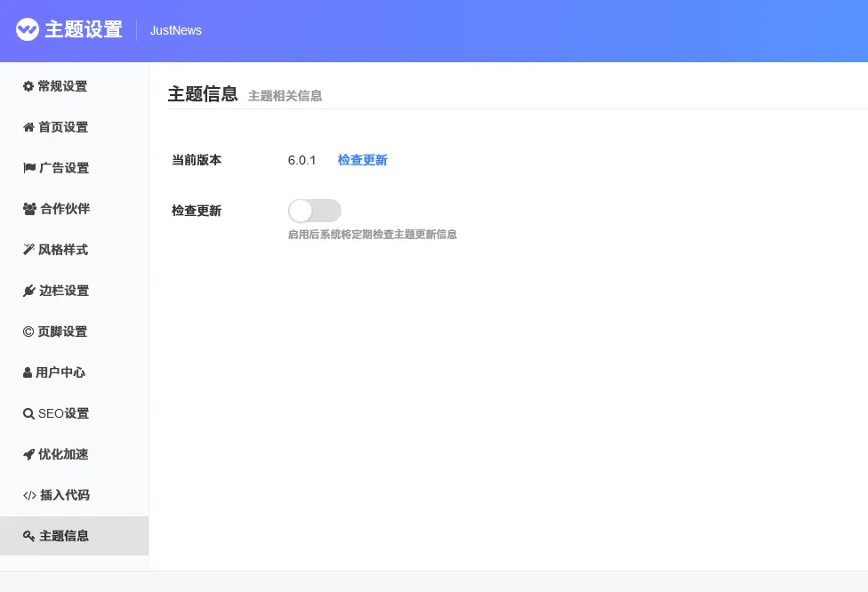Click the users icon beside 合作伙伴

[x=28, y=208]
